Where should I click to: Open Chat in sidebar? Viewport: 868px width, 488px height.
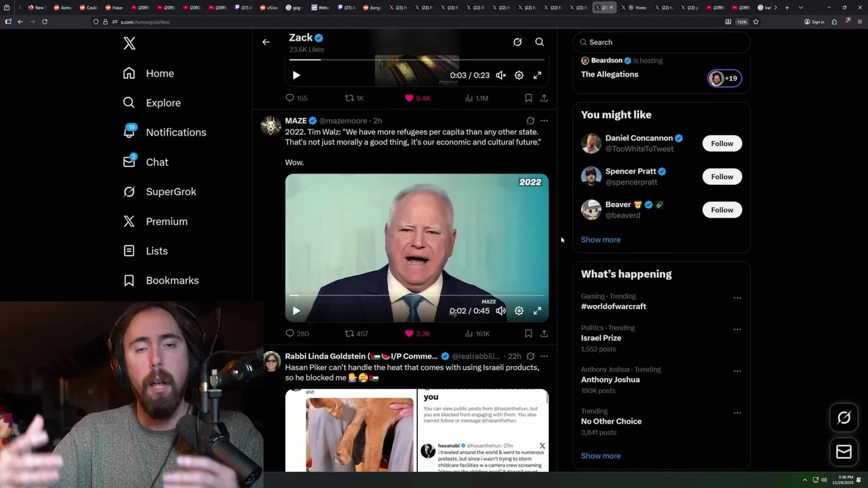point(146,162)
